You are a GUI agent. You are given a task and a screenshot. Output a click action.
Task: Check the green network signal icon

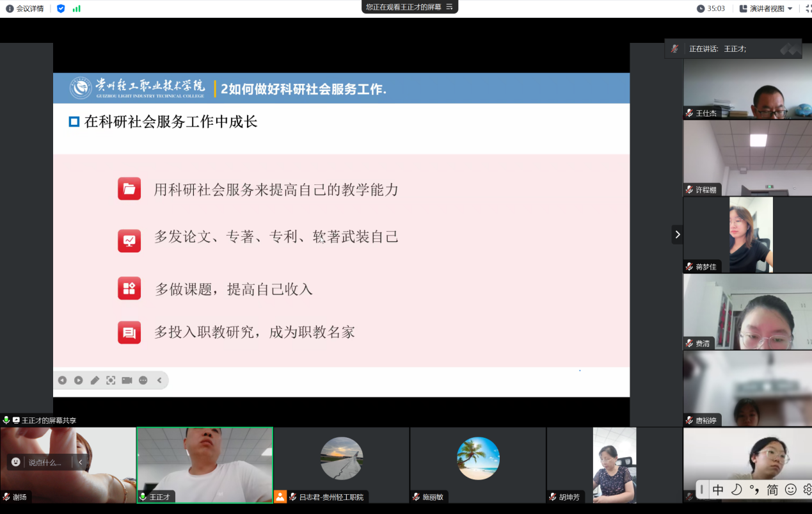pos(77,8)
